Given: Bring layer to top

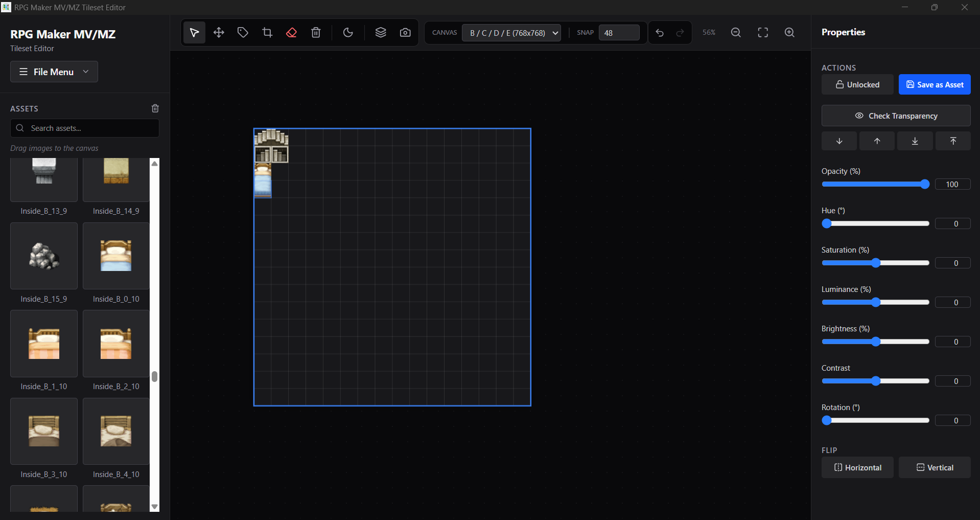Looking at the screenshot, I should point(953,141).
